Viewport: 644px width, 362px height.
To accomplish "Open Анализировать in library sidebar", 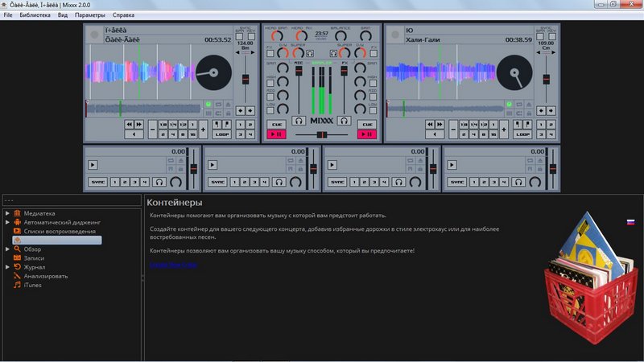I will 46,276.
